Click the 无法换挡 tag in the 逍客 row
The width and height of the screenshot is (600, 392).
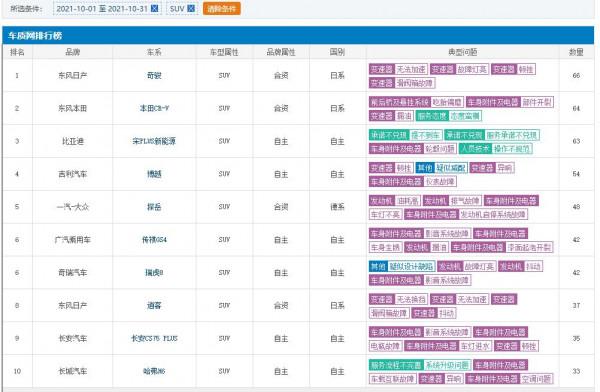pos(411,299)
